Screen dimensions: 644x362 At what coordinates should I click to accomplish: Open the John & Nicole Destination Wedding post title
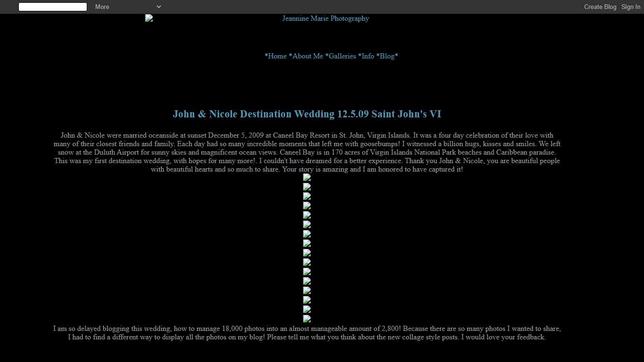tap(307, 114)
